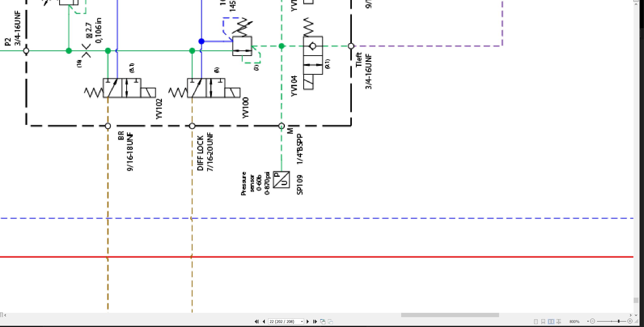Go to the next page
The width and height of the screenshot is (644, 327).
click(x=308, y=321)
